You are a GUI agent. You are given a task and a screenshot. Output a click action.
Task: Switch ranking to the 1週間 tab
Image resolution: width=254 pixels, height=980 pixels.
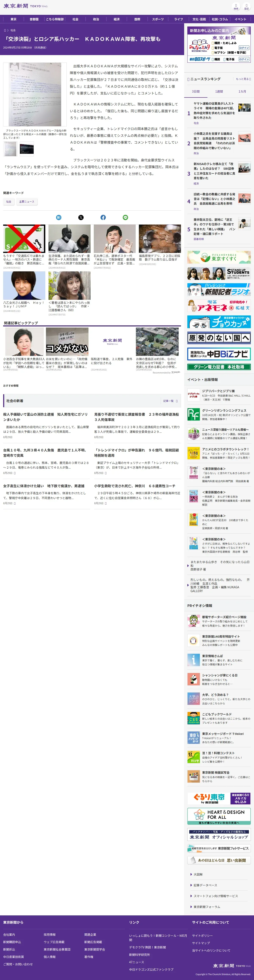219,92
